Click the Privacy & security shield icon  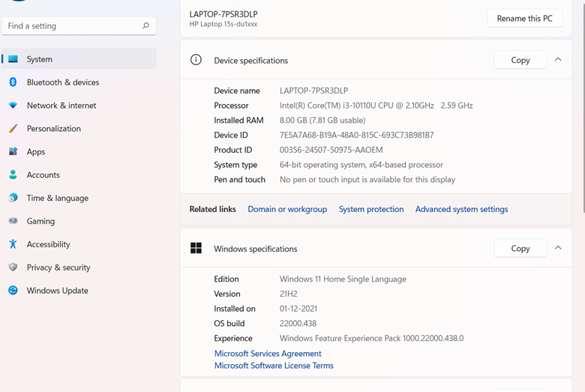click(x=13, y=268)
